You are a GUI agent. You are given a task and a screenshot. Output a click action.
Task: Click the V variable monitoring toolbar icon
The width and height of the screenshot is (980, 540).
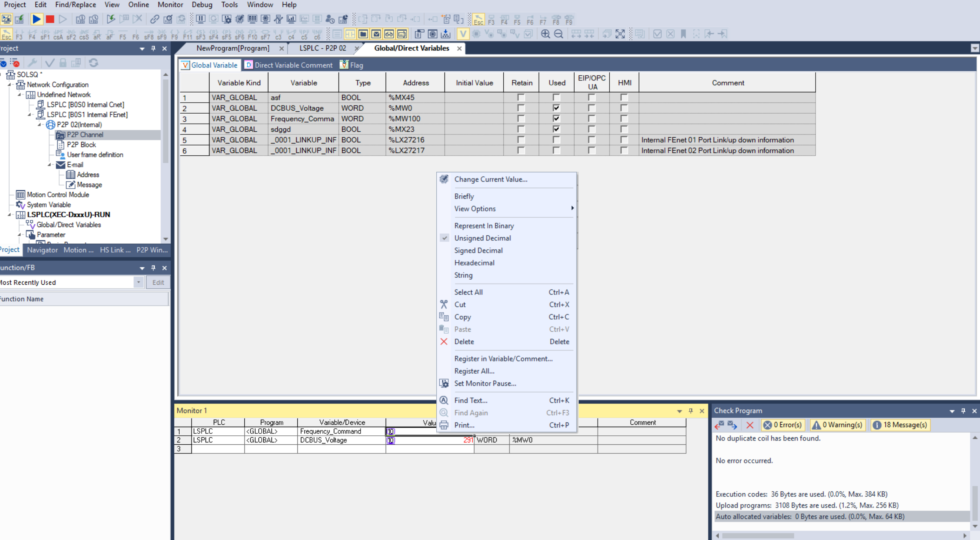(464, 34)
